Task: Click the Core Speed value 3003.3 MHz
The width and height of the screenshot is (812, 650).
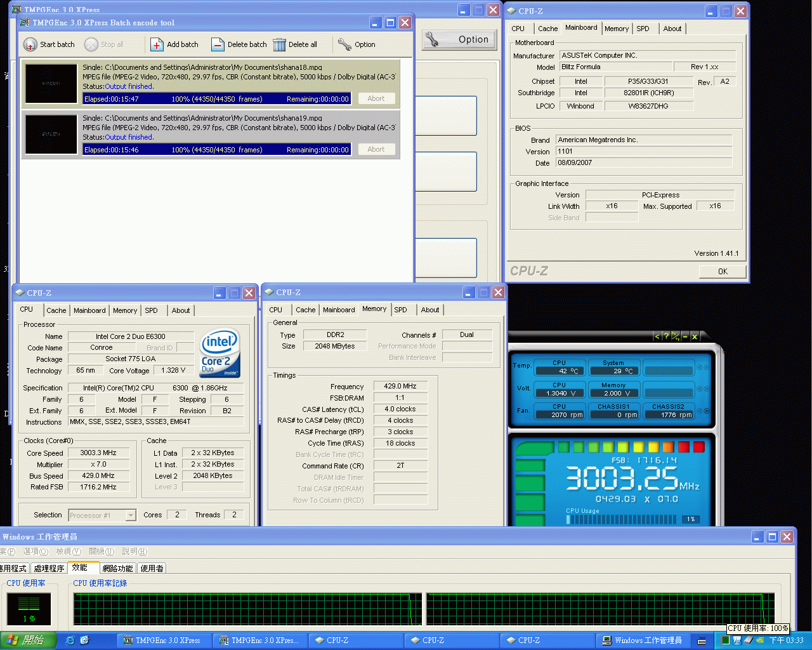Action: click(x=98, y=453)
